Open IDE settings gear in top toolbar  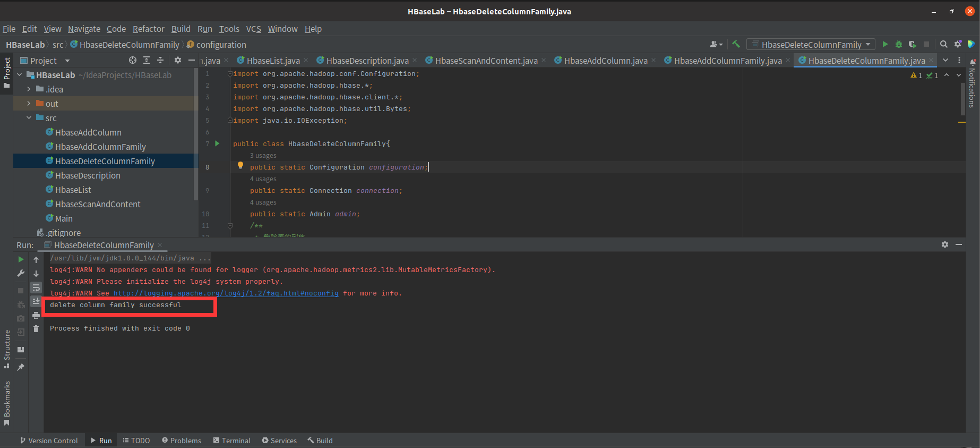958,45
